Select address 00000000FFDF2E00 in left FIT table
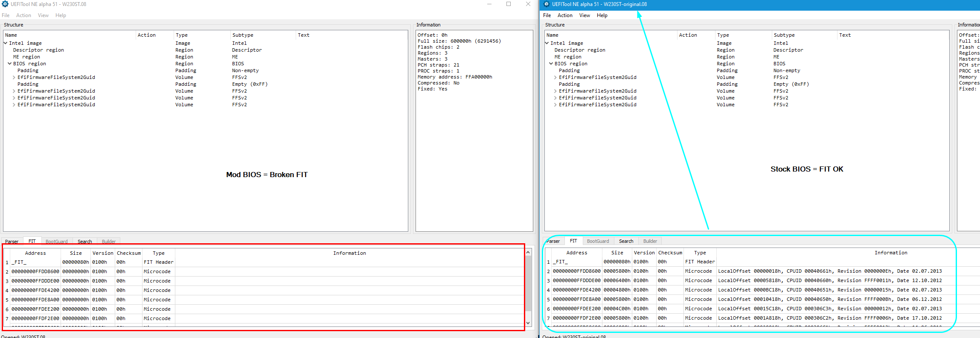 click(35, 318)
